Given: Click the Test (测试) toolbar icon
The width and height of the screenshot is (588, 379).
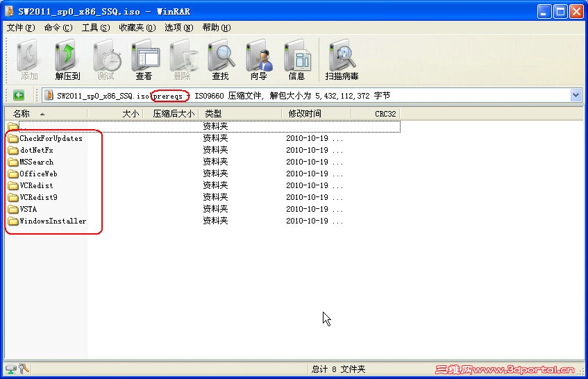Looking at the screenshot, I should (x=106, y=60).
